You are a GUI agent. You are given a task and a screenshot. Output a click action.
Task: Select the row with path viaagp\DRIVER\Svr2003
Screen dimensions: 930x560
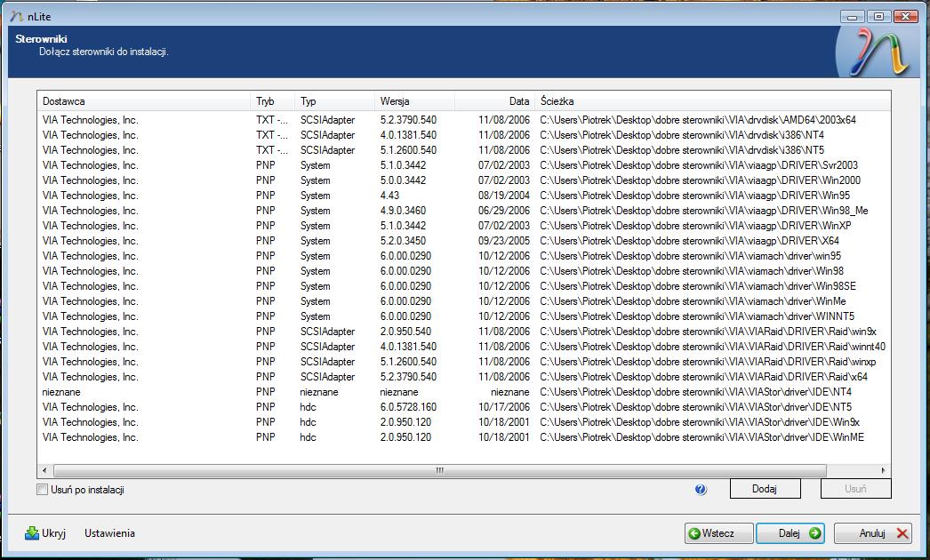coord(464,165)
